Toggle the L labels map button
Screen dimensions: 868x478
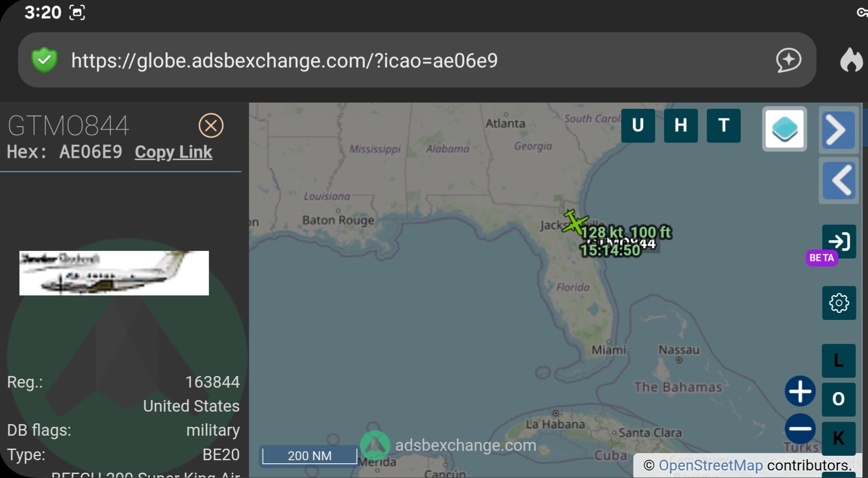click(x=838, y=360)
